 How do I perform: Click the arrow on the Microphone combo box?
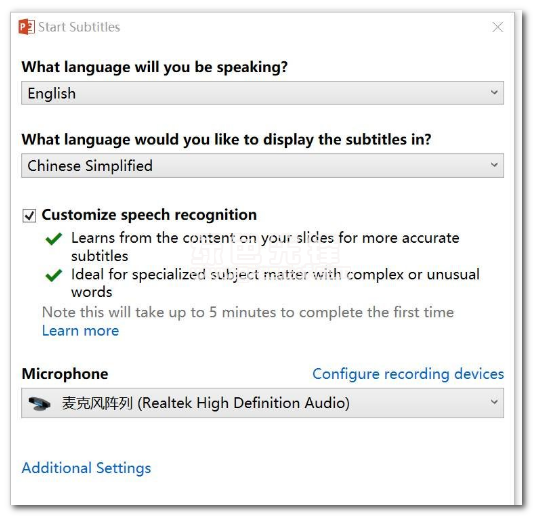point(494,402)
